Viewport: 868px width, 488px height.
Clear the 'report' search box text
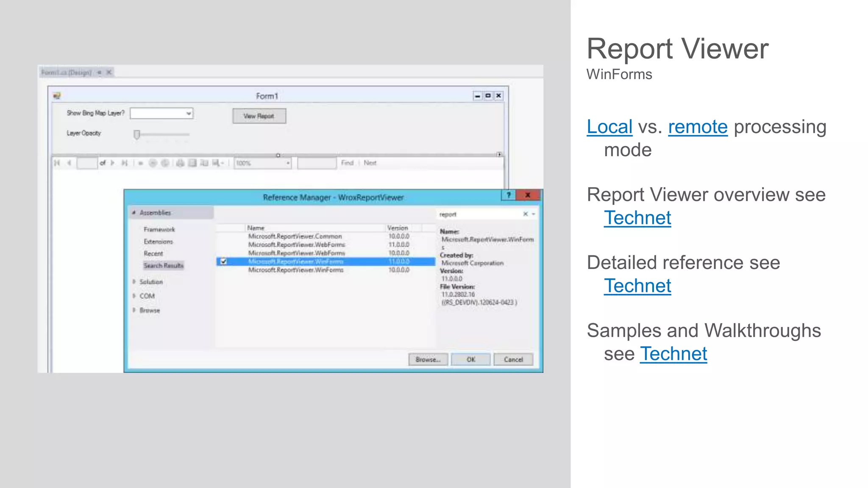pos(526,214)
